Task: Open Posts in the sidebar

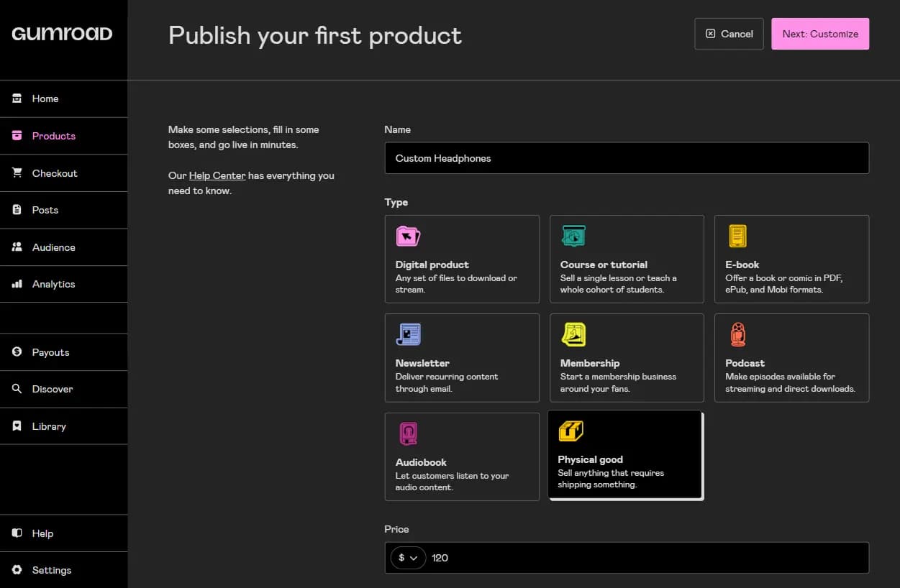Action: point(64,210)
